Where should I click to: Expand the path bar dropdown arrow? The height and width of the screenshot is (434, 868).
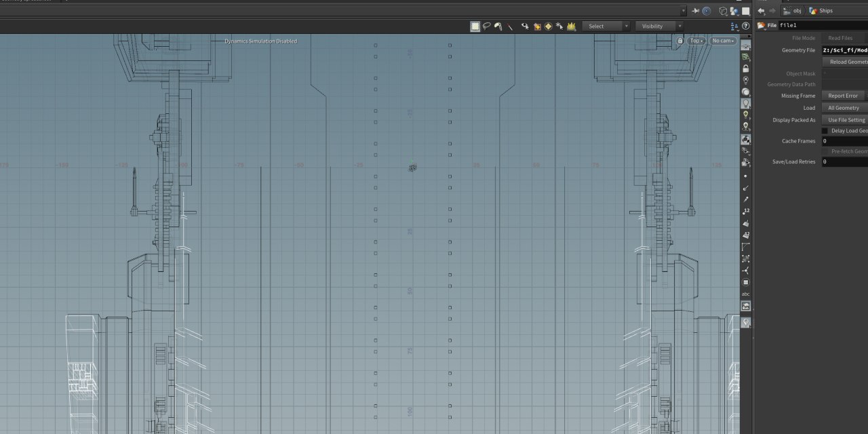click(684, 11)
